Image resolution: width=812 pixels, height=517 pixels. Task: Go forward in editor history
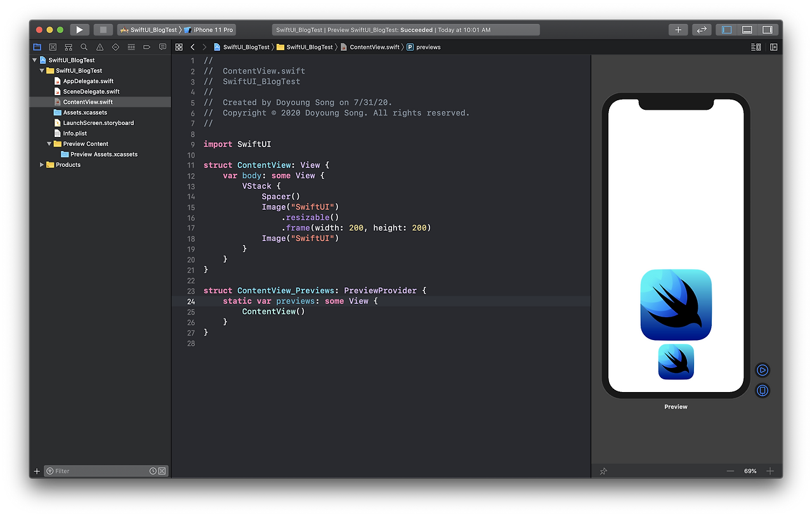pos(204,47)
